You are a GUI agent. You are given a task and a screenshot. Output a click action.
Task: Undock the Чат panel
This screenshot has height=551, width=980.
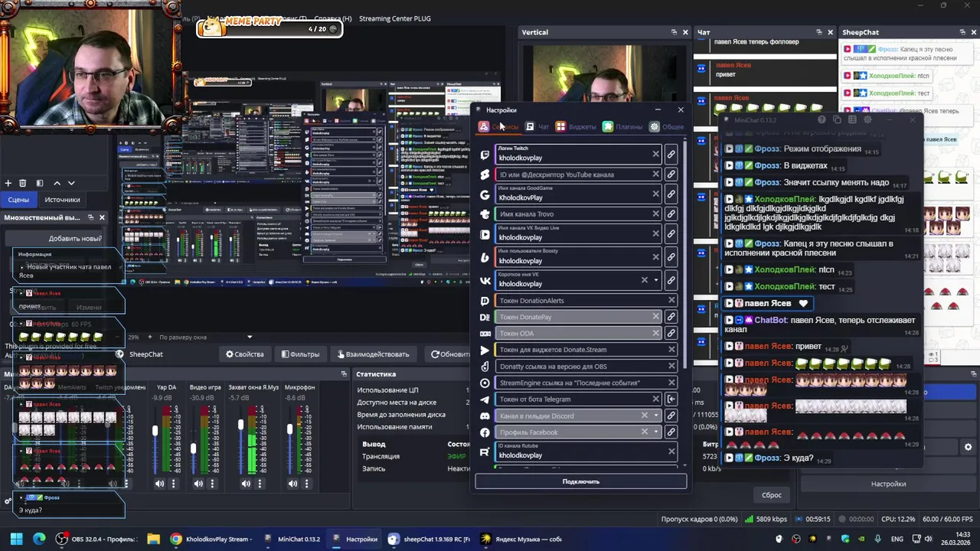click(819, 32)
